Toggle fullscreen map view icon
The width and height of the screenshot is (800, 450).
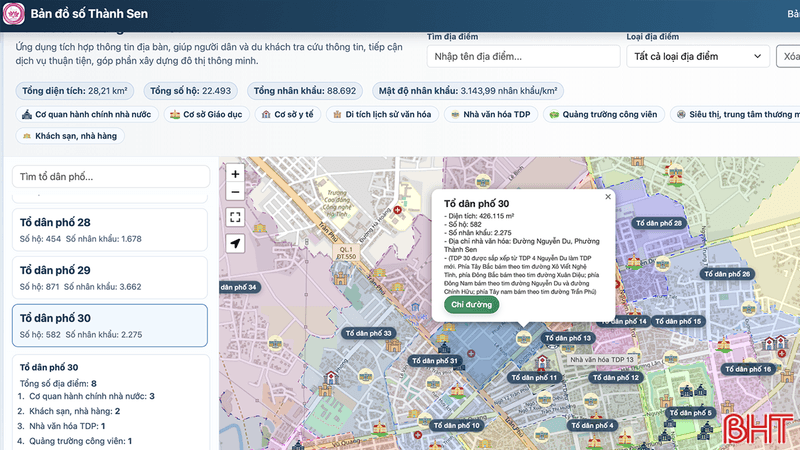235,217
